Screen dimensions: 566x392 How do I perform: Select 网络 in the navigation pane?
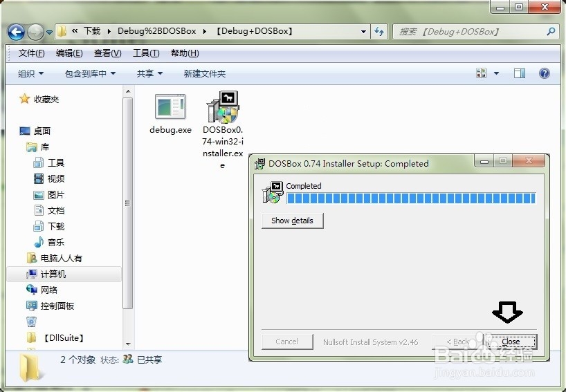48,290
